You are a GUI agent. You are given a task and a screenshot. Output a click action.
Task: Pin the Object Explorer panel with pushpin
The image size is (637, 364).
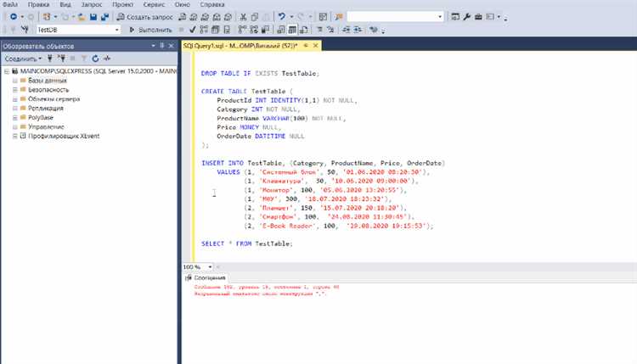pos(162,45)
